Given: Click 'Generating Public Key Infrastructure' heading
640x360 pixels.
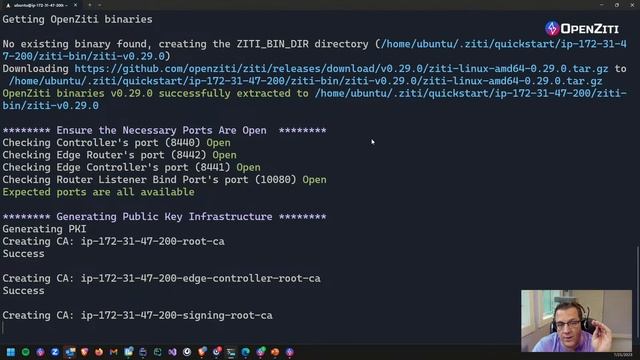Looking at the screenshot, I should 164,216.
